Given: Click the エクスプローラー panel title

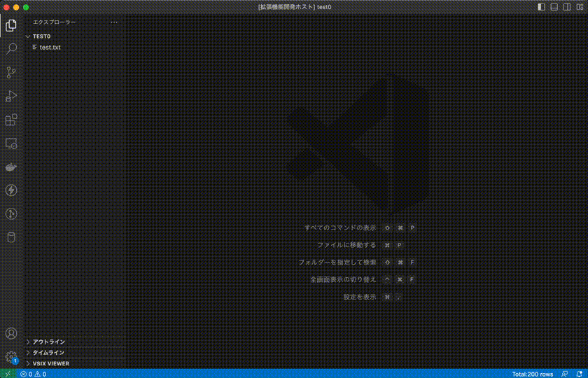Looking at the screenshot, I should pyautogui.click(x=55, y=22).
